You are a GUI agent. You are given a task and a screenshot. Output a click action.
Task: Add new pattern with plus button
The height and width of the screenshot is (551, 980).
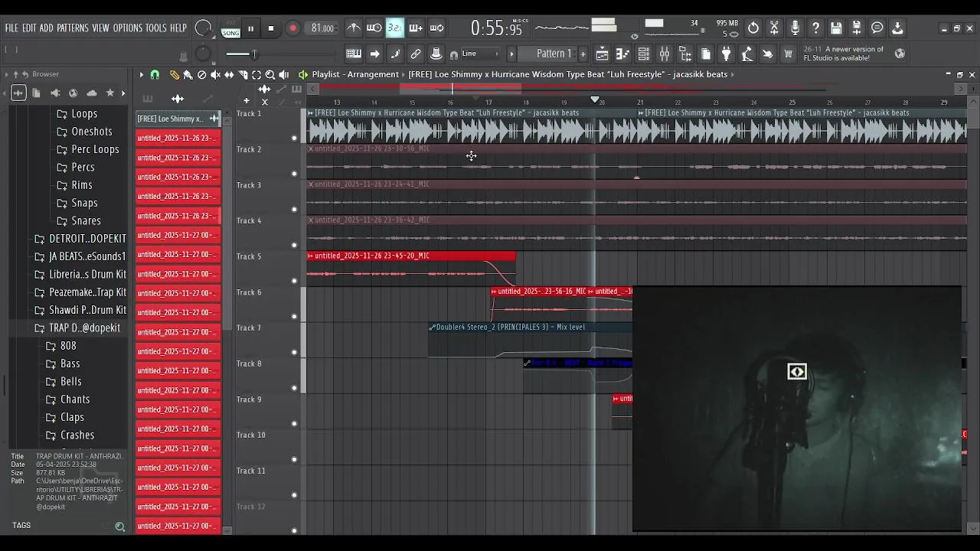[583, 54]
